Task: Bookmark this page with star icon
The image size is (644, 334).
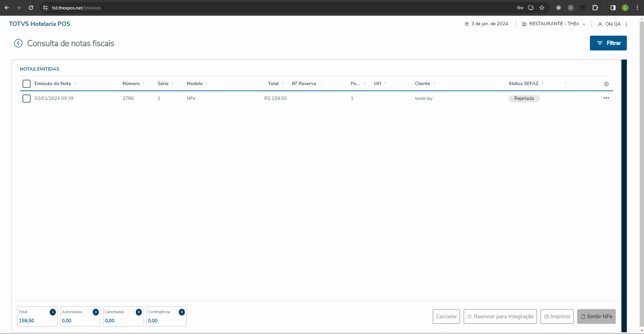Action: [542, 8]
